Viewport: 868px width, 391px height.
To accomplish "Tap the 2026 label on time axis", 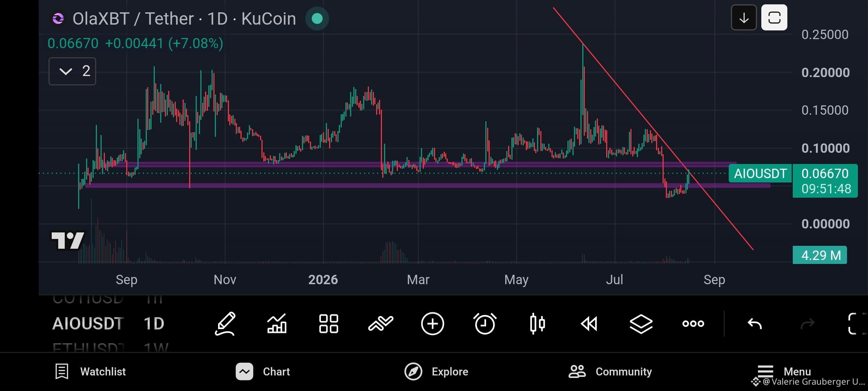I will pyautogui.click(x=323, y=279).
